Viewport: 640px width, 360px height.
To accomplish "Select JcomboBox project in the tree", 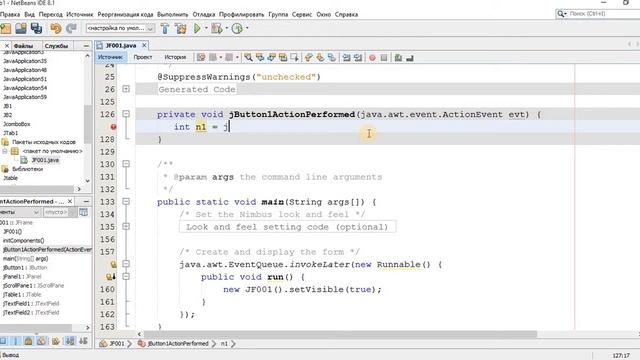I will point(17,124).
